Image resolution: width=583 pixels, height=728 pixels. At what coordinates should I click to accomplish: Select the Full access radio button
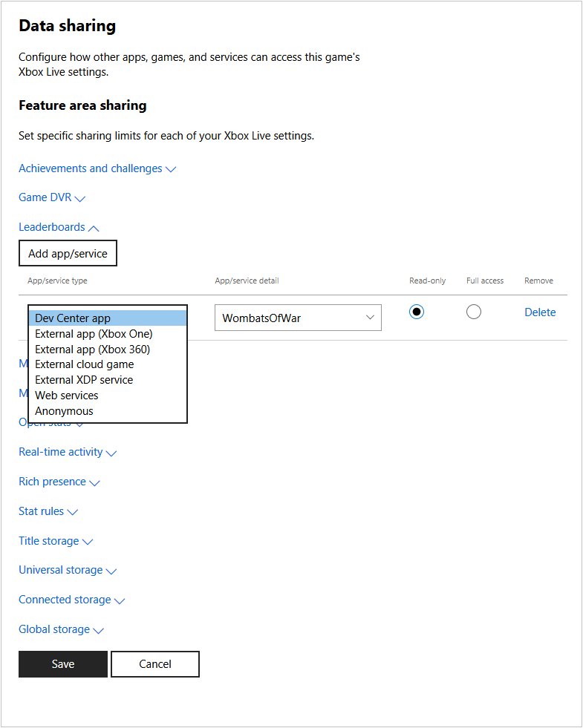coord(473,312)
